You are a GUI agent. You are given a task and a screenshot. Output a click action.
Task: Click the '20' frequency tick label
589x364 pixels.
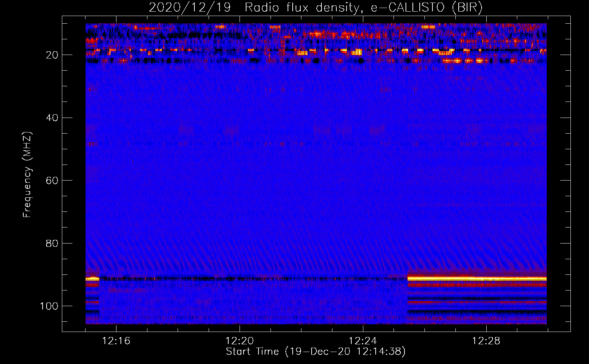coord(52,55)
